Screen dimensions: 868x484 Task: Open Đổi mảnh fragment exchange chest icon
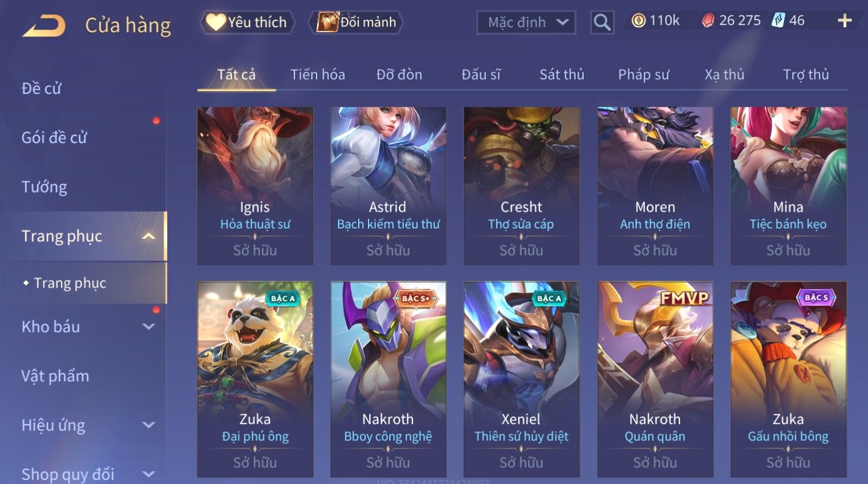click(356, 22)
